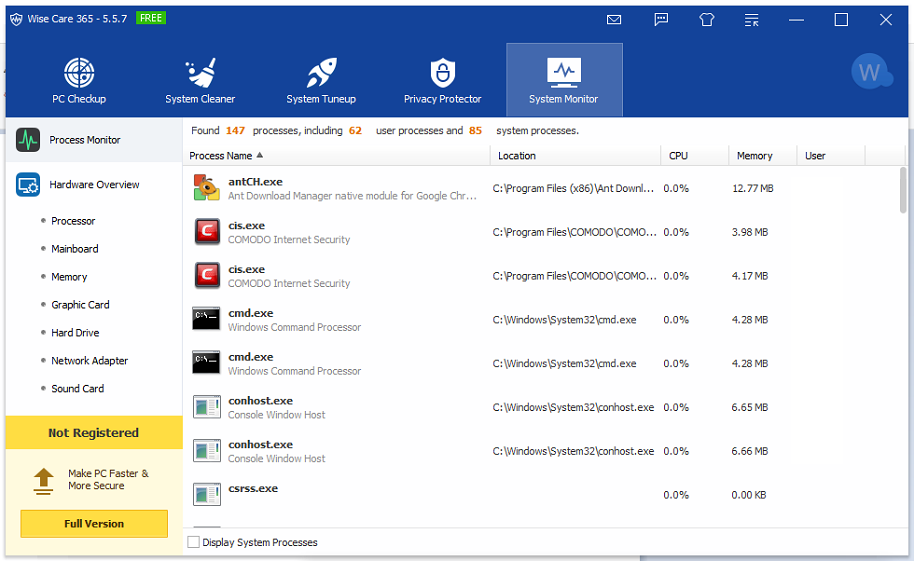Open the skin shirt icon
This screenshot has width=914, height=561.
click(706, 20)
